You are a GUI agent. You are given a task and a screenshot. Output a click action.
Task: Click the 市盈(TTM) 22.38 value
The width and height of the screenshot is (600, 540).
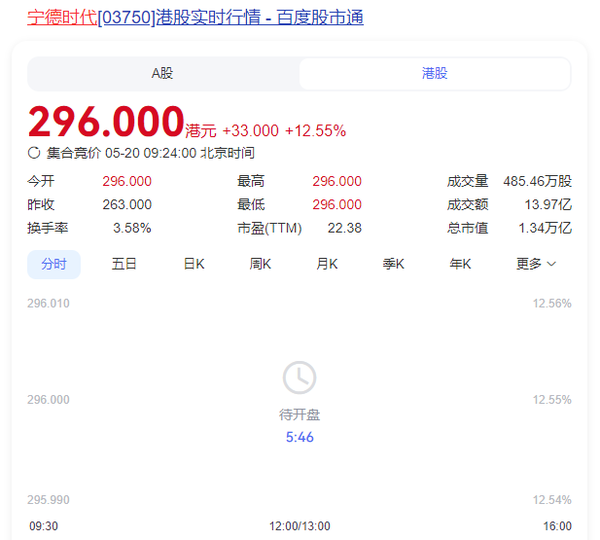pyautogui.click(x=344, y=228)
